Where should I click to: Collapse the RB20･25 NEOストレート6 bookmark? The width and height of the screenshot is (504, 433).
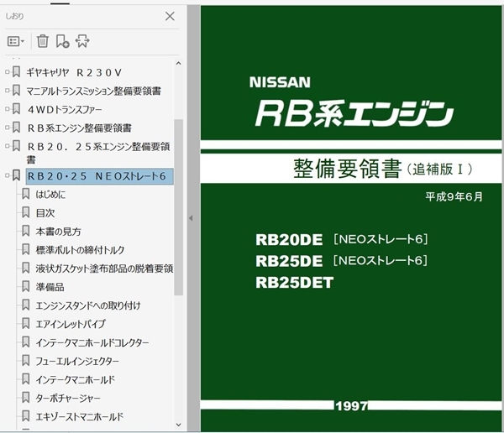point(7,175)
